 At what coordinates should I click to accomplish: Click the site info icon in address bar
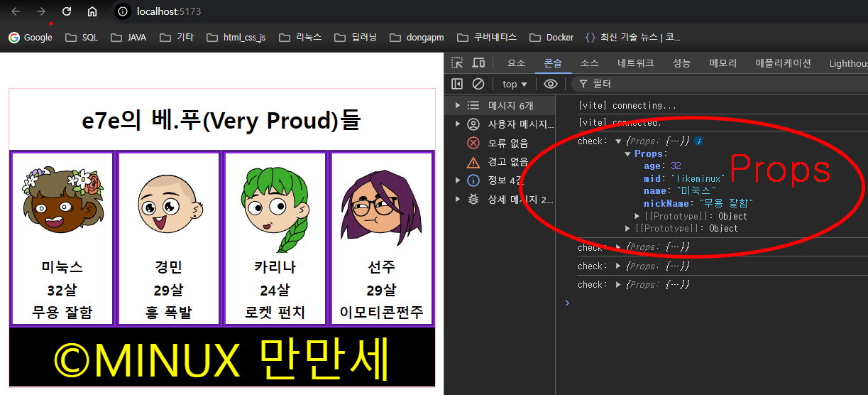click(123, 11)
